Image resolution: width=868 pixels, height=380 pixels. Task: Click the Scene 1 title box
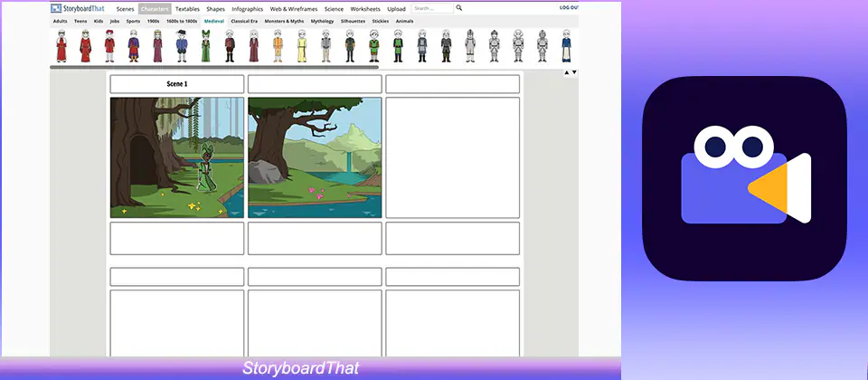pos(177,84)
